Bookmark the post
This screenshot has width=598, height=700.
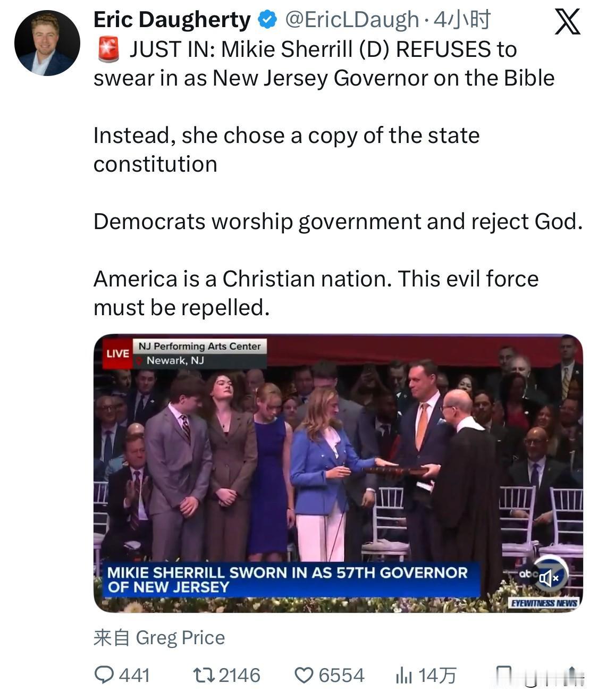click(x=503, y=676)
